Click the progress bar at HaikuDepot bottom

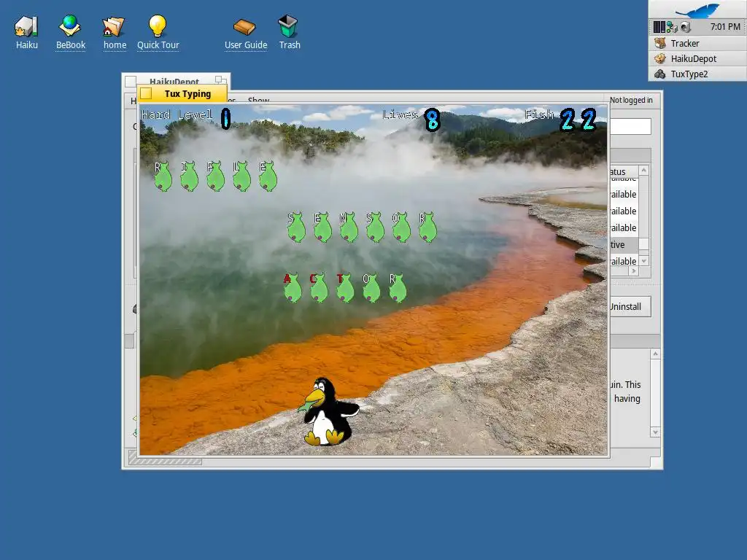point(165,461)
